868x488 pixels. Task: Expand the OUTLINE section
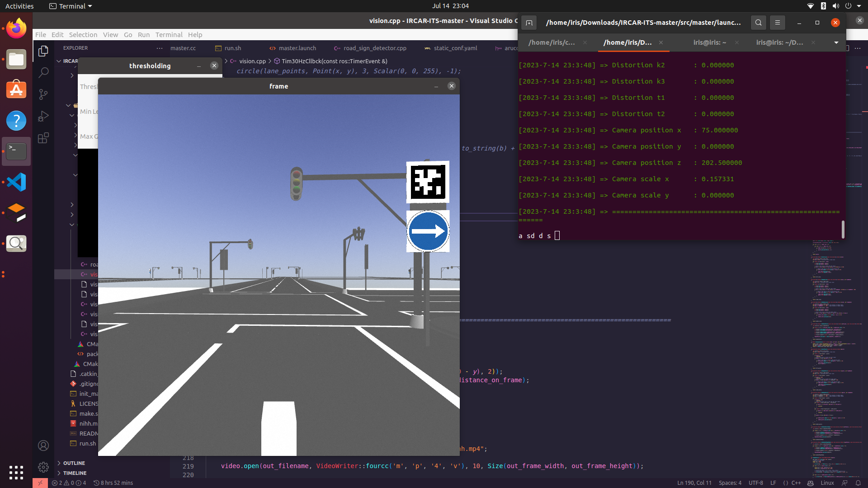pyautogui.click(x=74, y=463)
